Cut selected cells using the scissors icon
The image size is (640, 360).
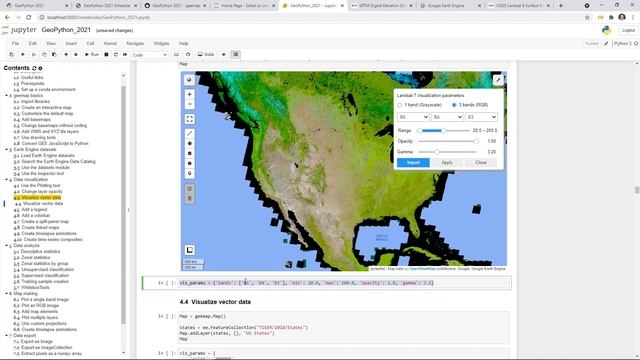point(34,54)
